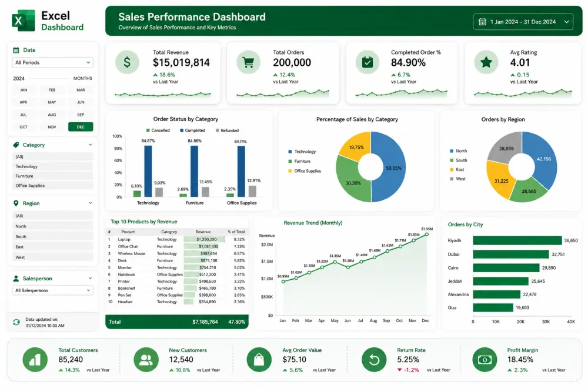The image size is (588, 392).
Task: Click the dollar sign Total Revenue icon
Action: point(127,62)
